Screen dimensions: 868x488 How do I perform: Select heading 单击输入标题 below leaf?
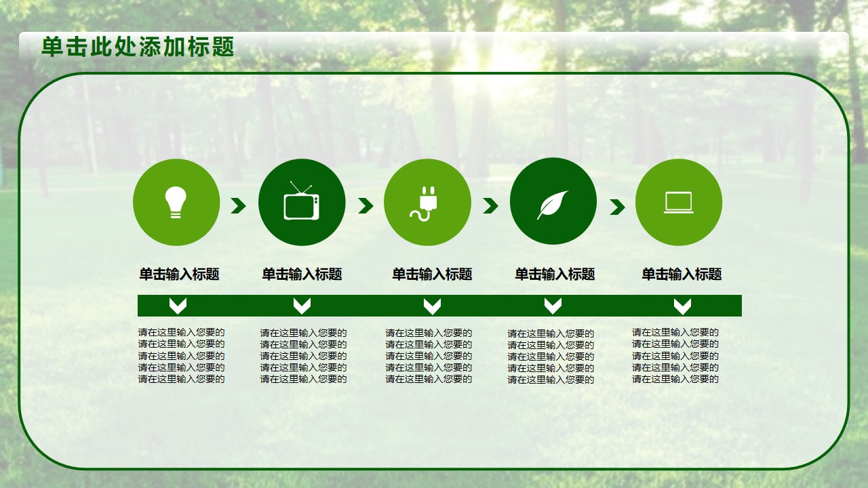pyautogui.click(x=555, y=274)
